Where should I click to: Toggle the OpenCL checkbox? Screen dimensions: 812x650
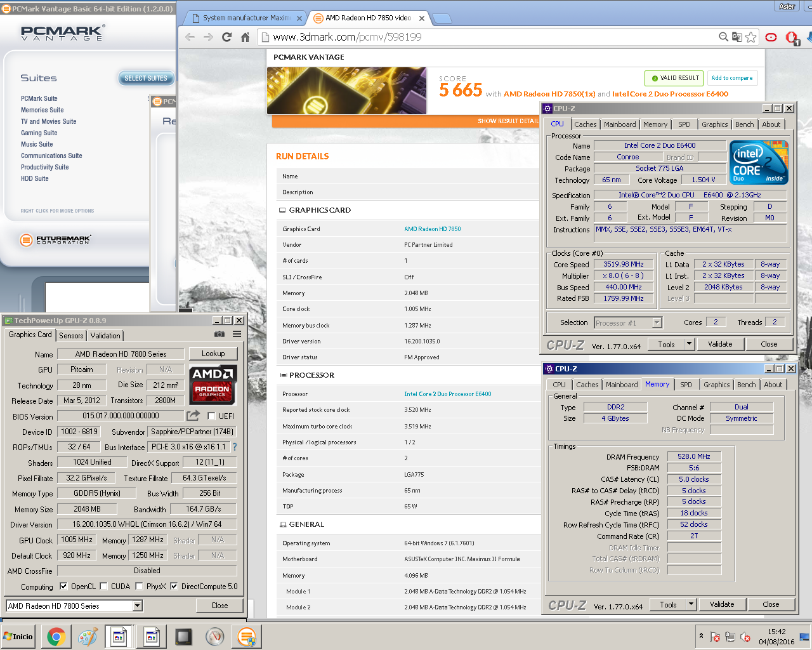63,586
